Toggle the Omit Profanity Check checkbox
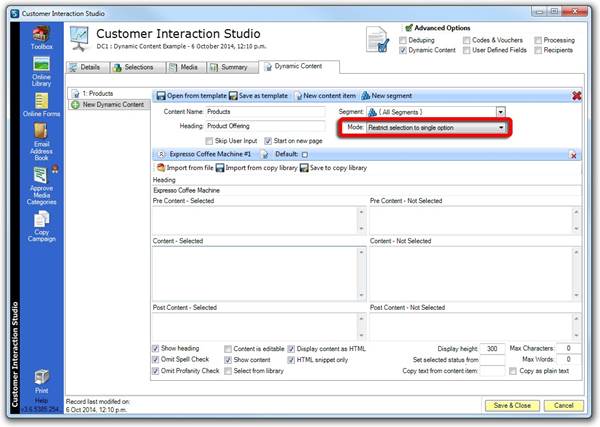The height and width of the screenshot is (427, 600). (x=155, y=371)
